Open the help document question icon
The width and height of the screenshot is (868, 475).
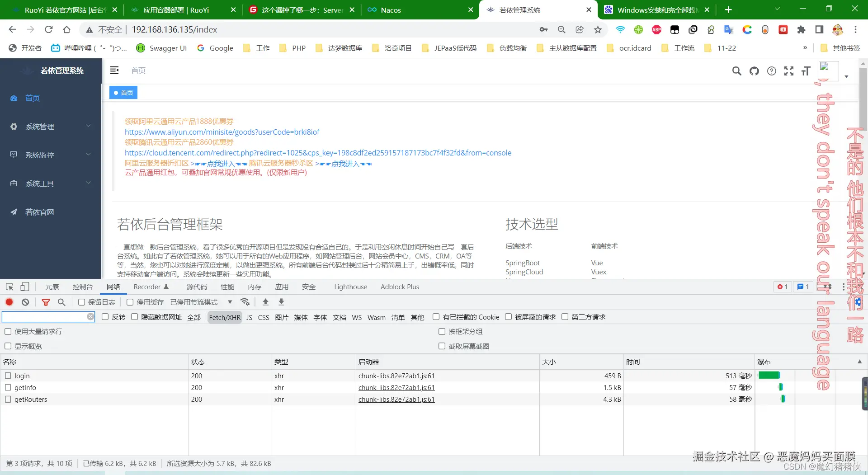click(x=772, y=71)
